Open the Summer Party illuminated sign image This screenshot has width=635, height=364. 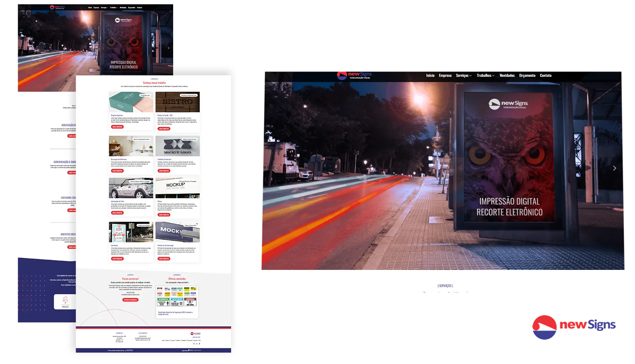[131, 232]
